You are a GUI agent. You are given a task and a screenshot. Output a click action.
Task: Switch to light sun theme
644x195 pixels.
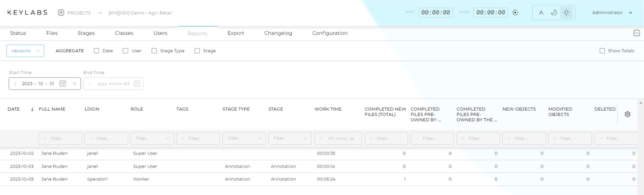point(567,13)
